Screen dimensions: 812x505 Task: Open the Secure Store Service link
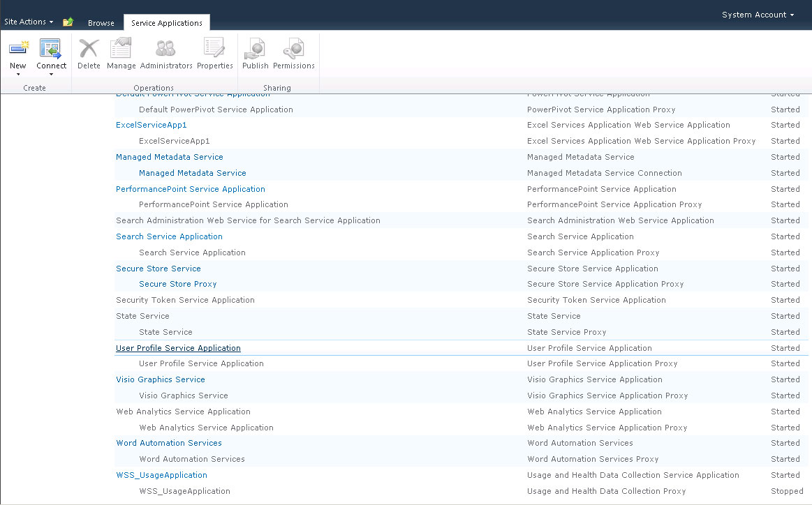158,269
